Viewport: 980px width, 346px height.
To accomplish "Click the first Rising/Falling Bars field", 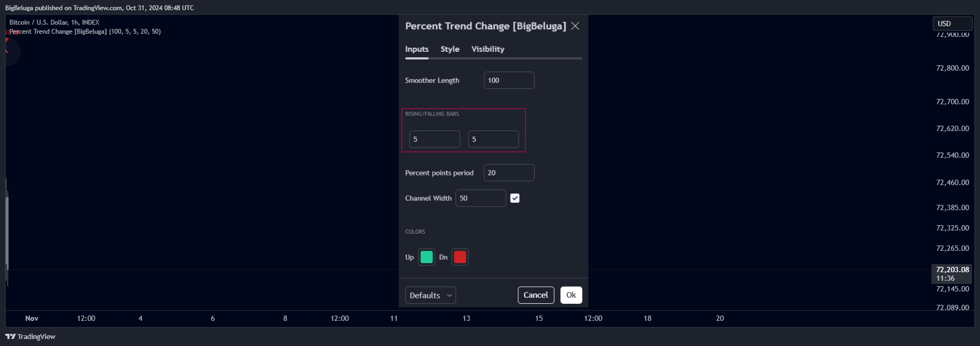I will 435,139.
